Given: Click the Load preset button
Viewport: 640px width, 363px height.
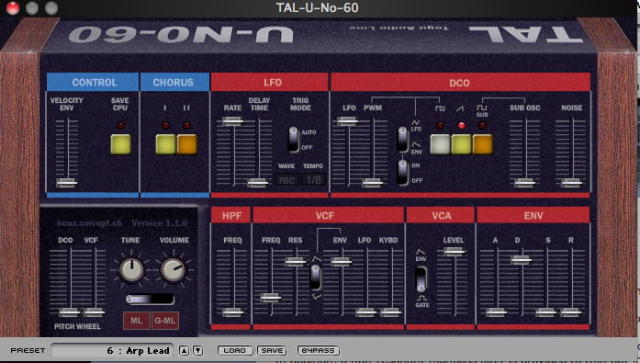Looking at the screenshot, I should pos(235,350).
